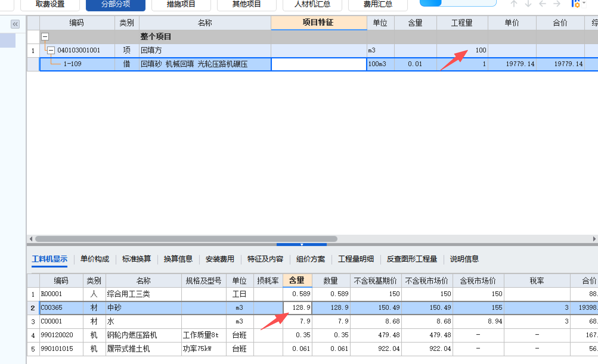The height and width of the screenshot is (364, 598).
Task: Switch to the 其他项目 tab
Action: pos(246,4)
